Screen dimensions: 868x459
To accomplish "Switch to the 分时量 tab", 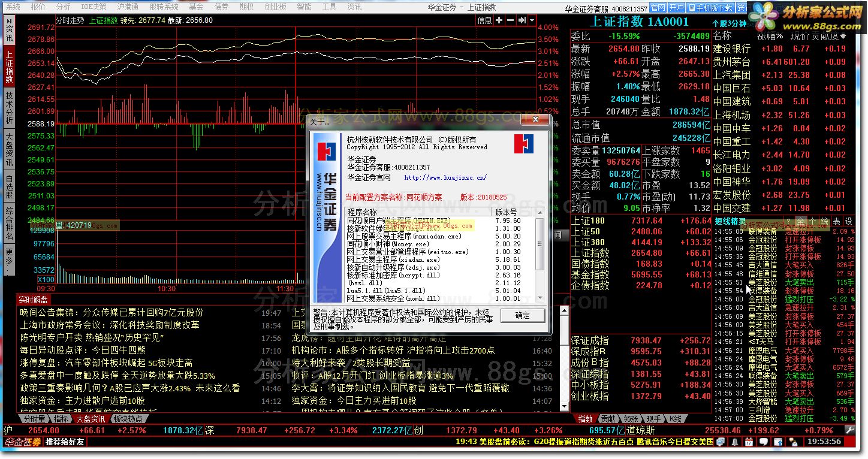I will (x=34, y=418).
